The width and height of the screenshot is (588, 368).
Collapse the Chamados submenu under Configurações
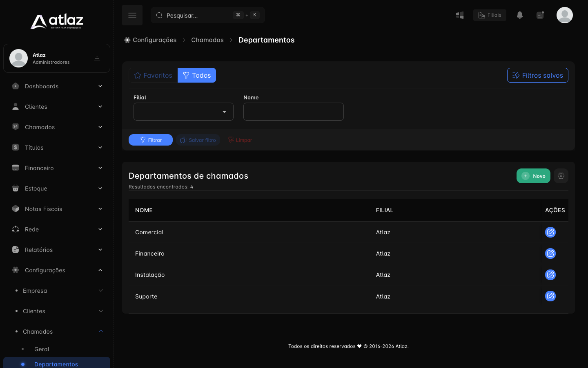pyautogui.click(x=101, y=332)
